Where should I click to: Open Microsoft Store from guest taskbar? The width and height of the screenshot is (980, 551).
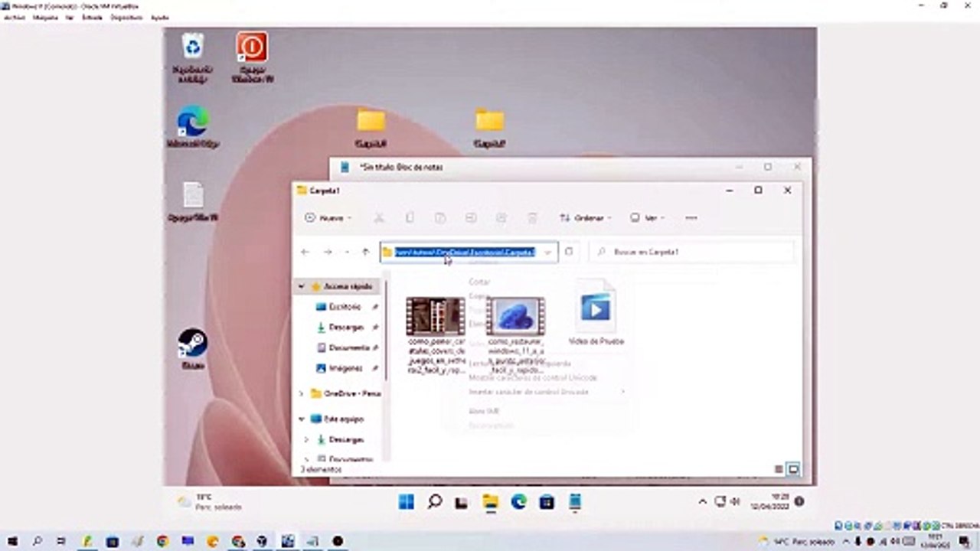click(547, 502)
